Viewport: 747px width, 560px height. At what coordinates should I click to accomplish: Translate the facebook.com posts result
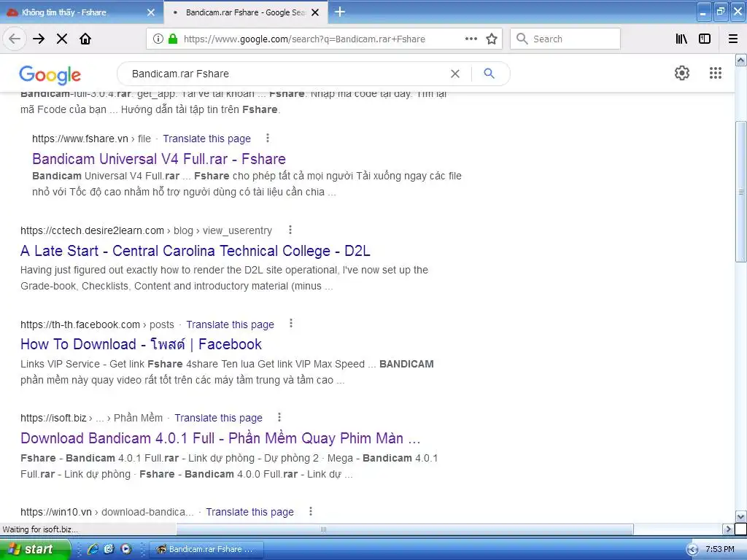coord(230,324)
